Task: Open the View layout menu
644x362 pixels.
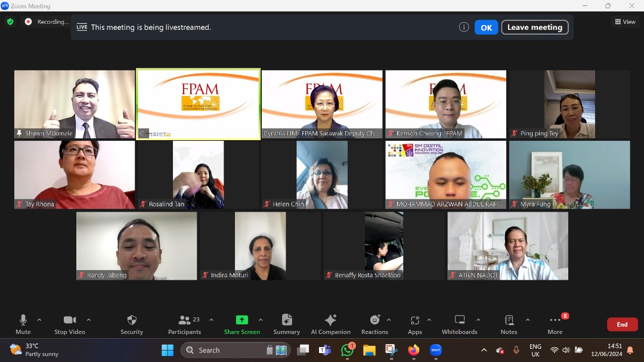Action: tap(625, 22)
